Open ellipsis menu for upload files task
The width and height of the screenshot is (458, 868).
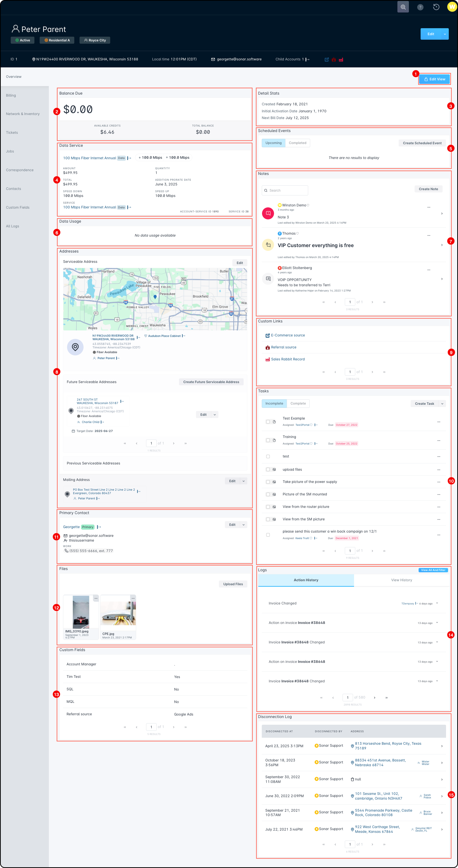point(439,470)
